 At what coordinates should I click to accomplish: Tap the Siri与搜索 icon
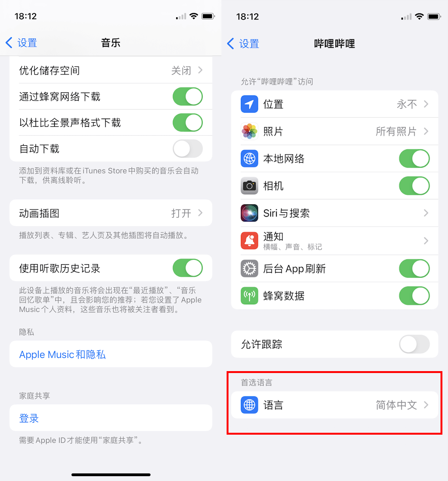click(249, 213)
